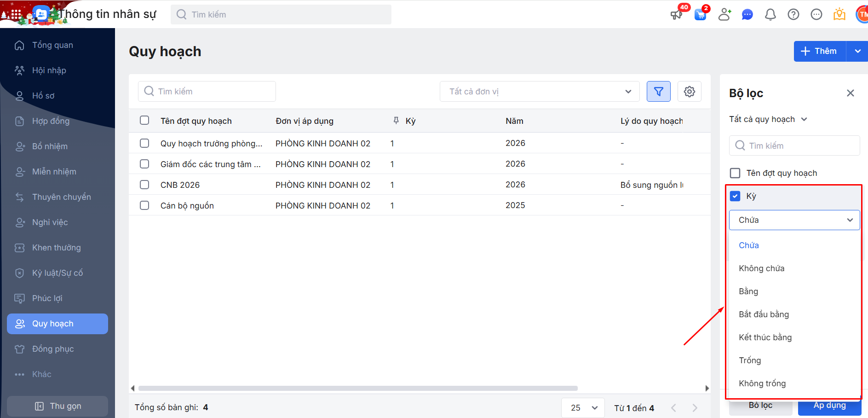Click the horizontal table scrollbar
Viewport: 868px width, 418px height.
(x=357, y=388)
